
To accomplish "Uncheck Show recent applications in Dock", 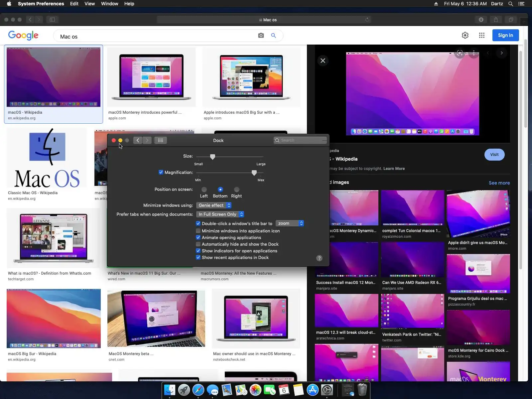I will pos(198,257).
